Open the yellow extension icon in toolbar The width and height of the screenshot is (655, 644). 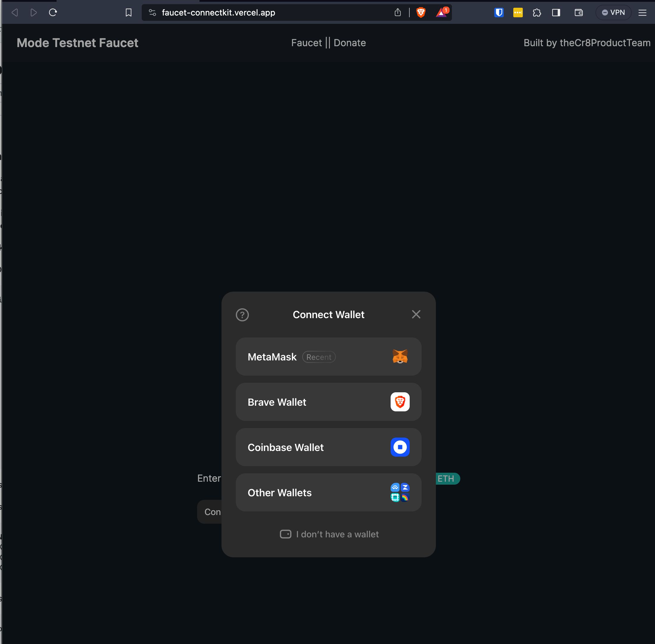[x=518, y=13]
